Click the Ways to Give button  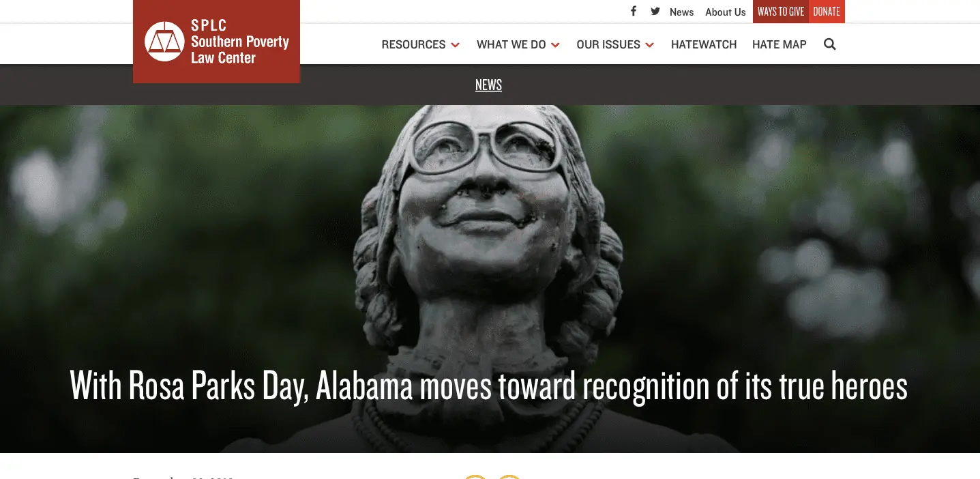point(781,12)
